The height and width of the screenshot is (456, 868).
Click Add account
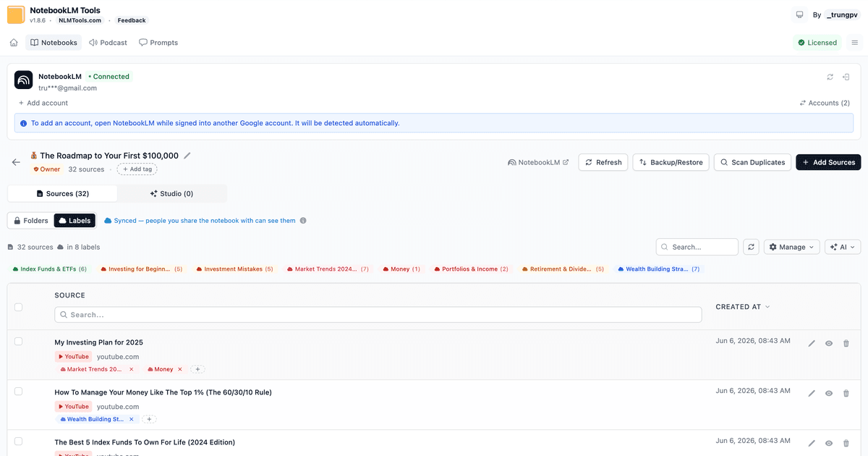(x=43, y=103)
